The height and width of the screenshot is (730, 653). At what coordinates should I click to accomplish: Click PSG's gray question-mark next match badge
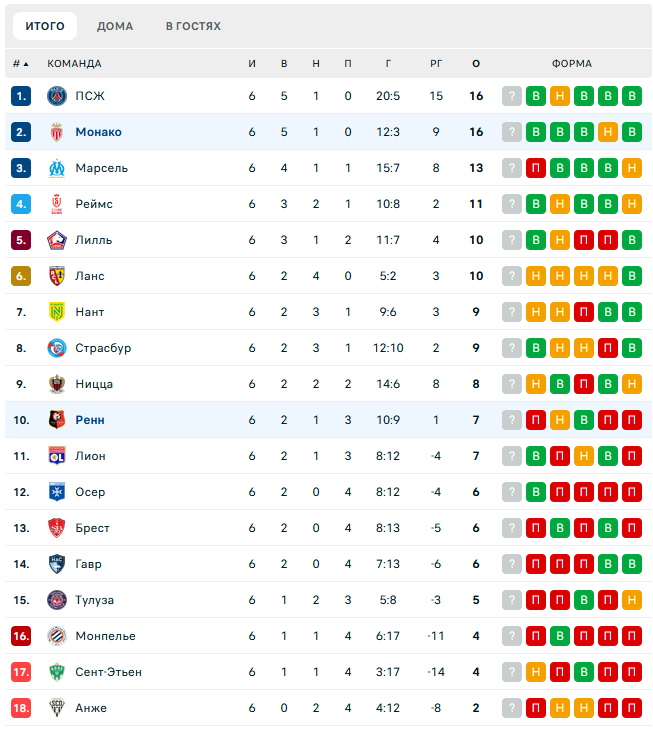click(512, 96)
